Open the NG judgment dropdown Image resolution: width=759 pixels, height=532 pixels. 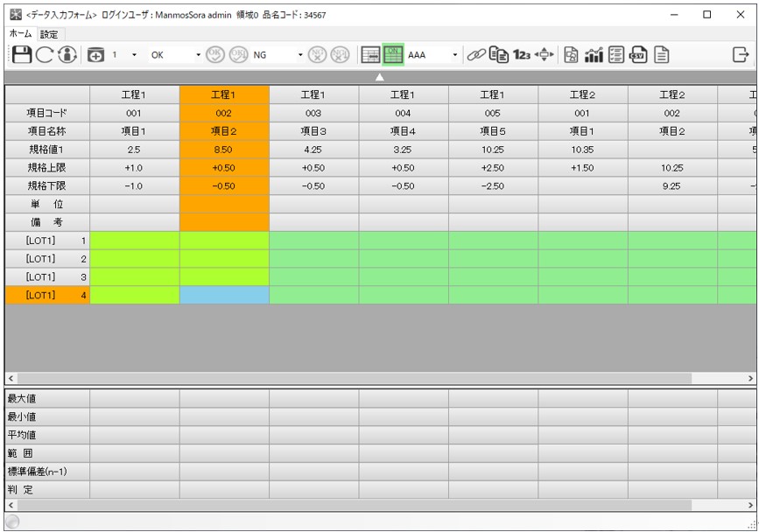[x=300, y=55]
